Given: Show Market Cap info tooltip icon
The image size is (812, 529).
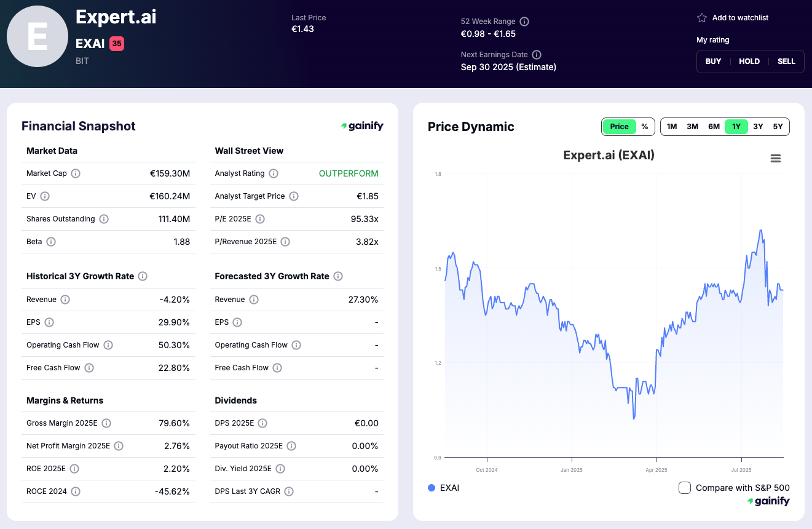Looking at the screenshot, I should pos(76,173).
